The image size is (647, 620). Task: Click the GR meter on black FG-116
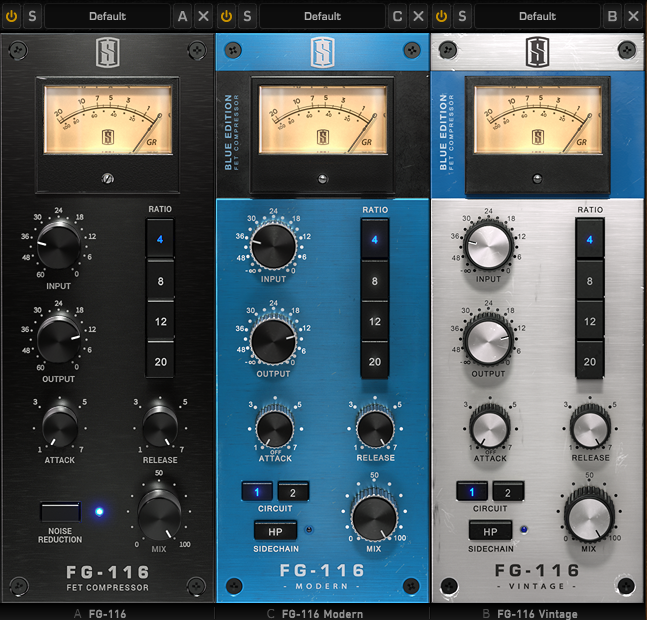click(x=108, y=120)
